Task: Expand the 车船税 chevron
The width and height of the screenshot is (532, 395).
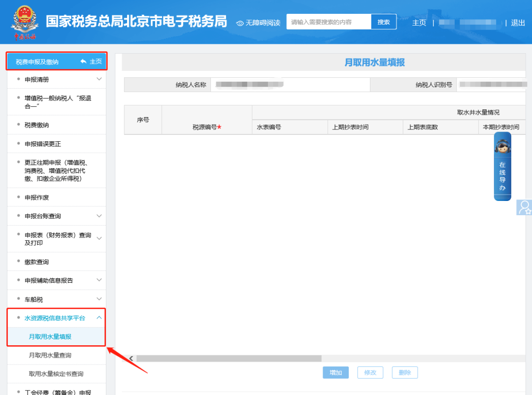Action: tap(99, 299)
